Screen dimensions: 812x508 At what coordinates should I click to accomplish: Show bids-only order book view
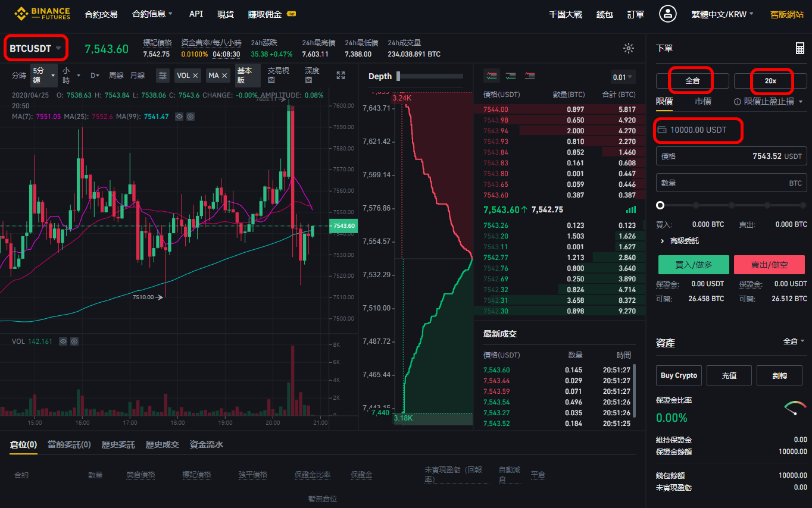[511, 76]
